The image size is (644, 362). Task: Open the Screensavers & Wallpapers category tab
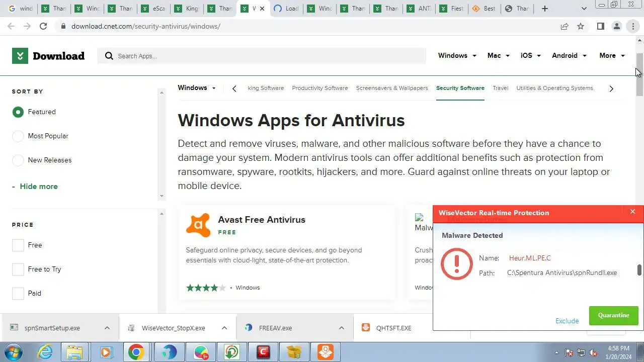[x=392, y=88]
